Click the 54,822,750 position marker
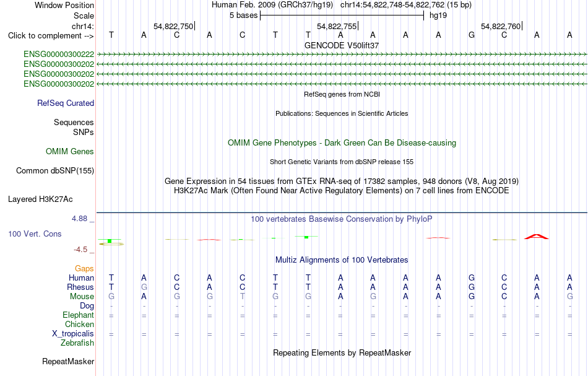 click(173, 26)
